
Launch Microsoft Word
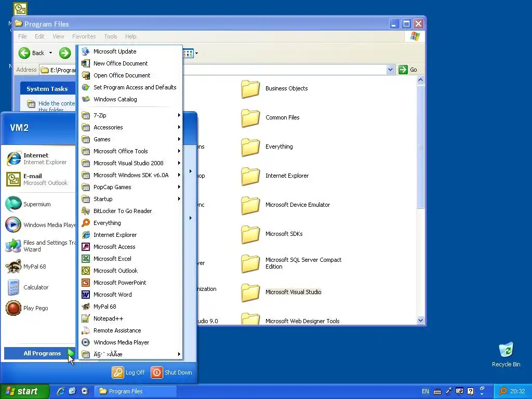[130, 295]
